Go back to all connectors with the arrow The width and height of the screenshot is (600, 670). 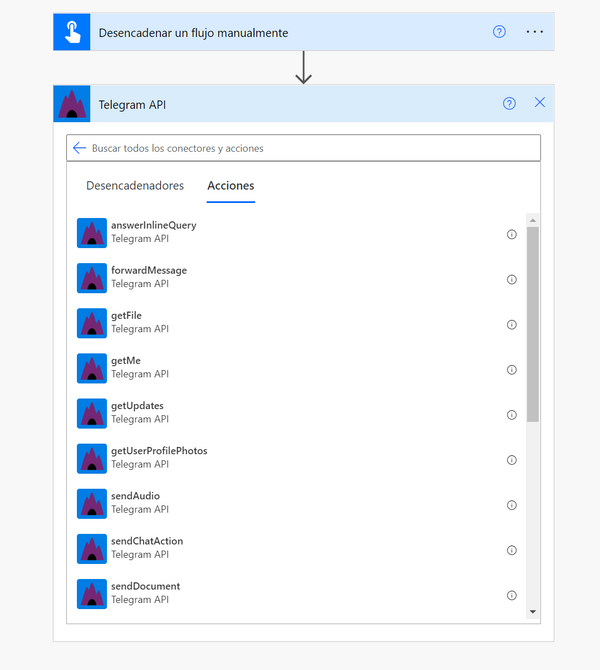pyautogui.click(x=80, y=148)
